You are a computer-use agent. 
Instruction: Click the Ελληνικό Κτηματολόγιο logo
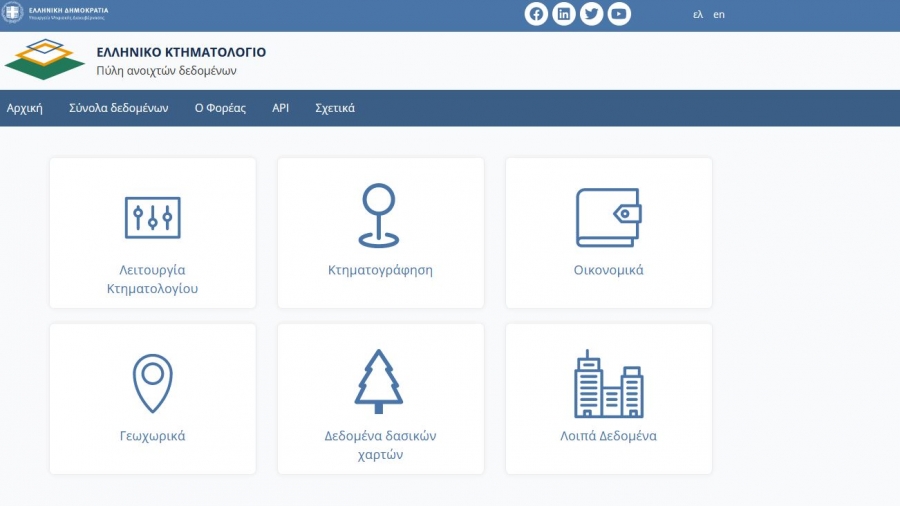pos(45,60)
